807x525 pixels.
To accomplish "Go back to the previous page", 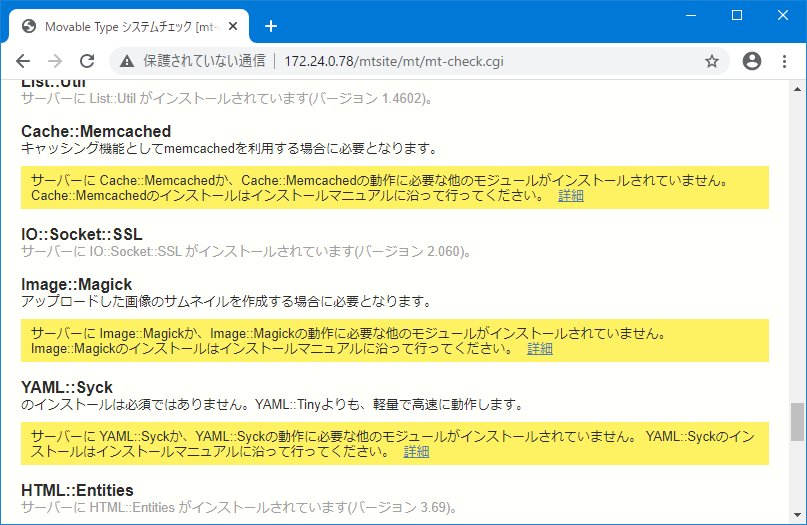I will point(23,61).
